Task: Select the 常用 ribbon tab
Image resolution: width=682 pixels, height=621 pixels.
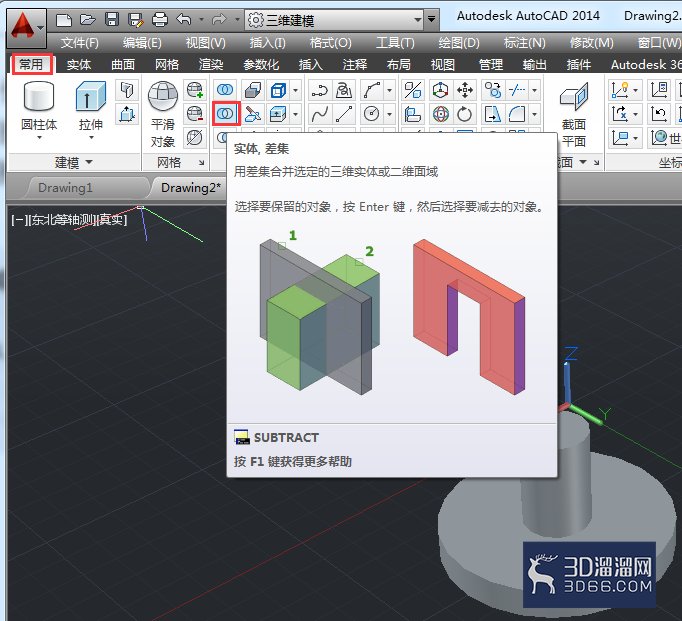Action: 32,64
